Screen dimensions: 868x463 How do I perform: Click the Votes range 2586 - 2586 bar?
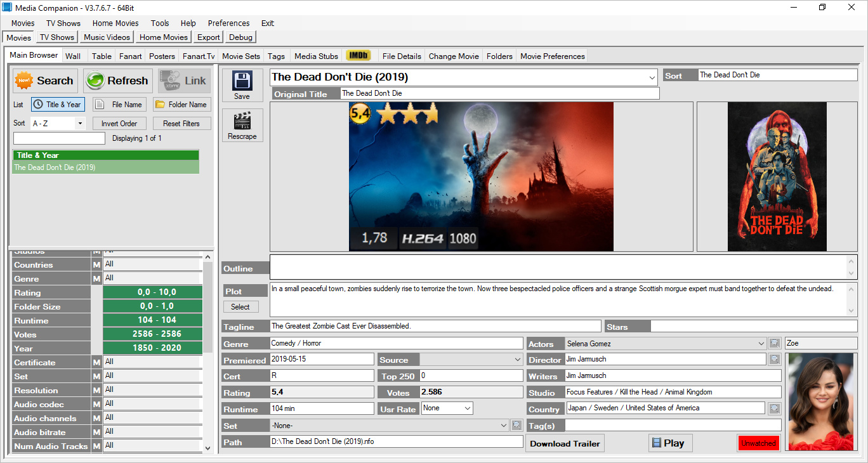pos(152,334)
